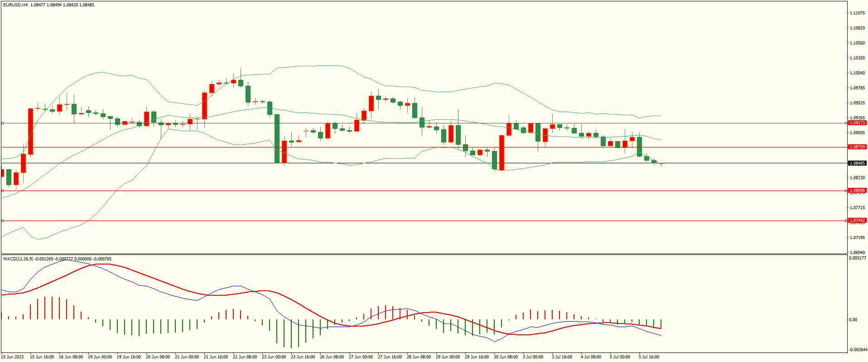
Task: Click the 27 Jun 00:00 time label
Action: click(361, 357)
